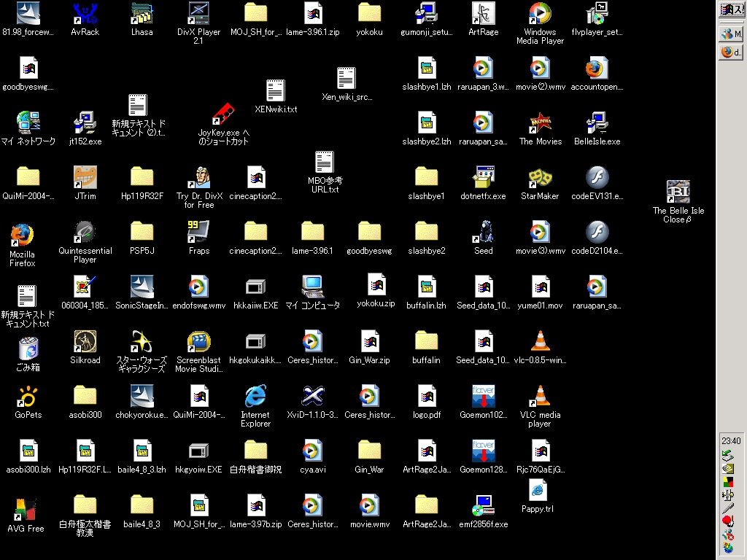Select the emf2856f.exe file icon
The width and height of the screenshot is (747, 560).
tap(483, 512)
